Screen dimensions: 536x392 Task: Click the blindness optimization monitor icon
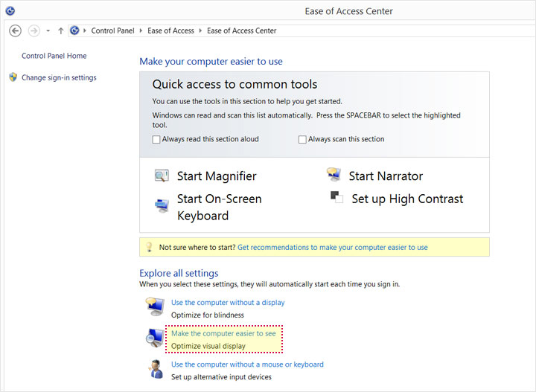(x=156, y=307)
